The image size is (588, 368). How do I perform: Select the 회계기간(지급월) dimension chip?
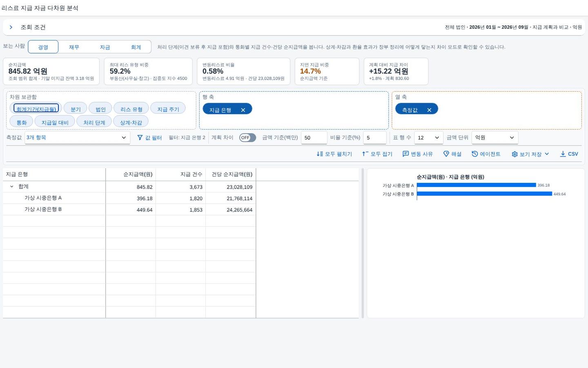(x=36, y=109)
